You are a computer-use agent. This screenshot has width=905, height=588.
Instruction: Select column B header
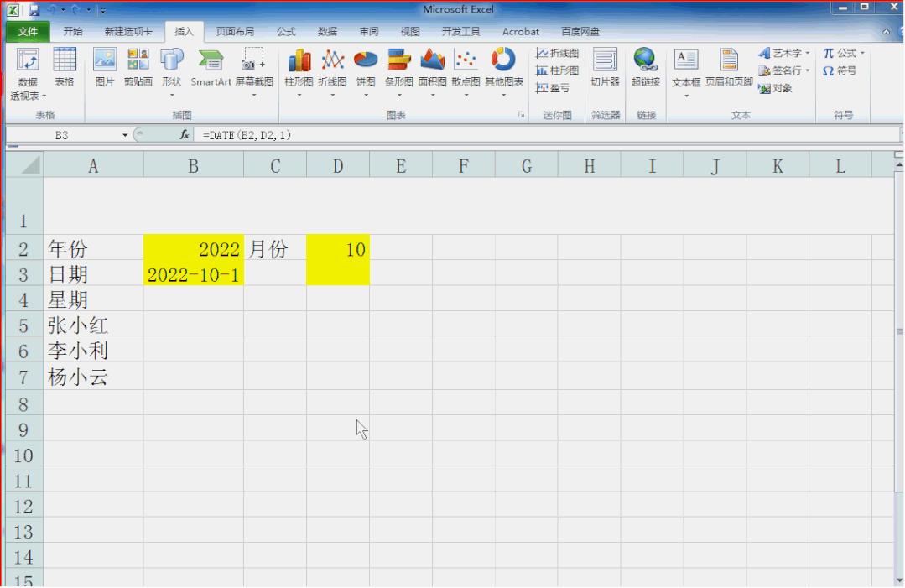(194, 166)
